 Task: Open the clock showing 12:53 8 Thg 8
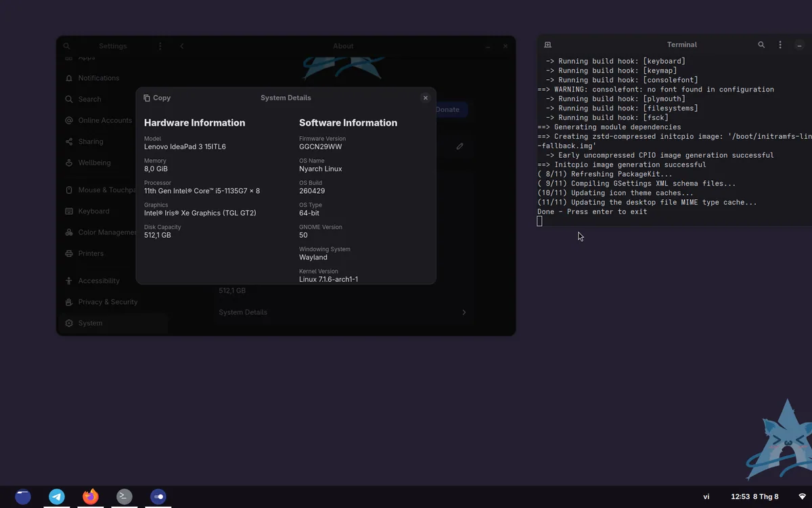tap(754, 496)
